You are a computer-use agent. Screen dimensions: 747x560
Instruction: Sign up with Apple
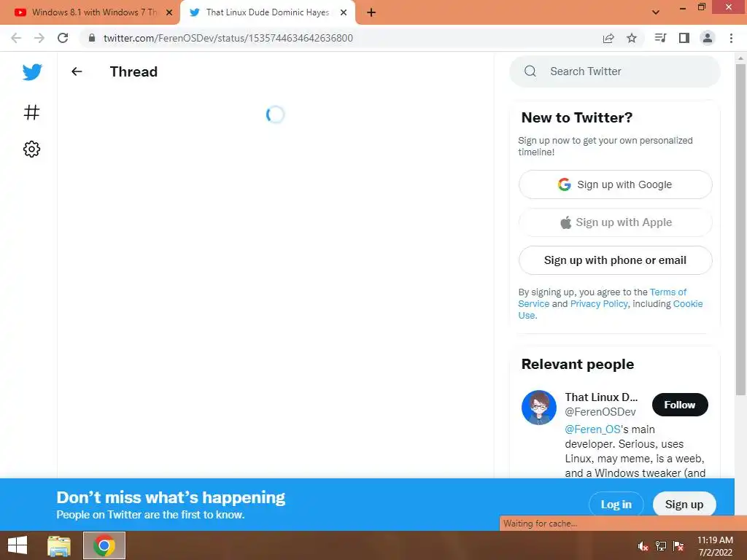(615, 222)
